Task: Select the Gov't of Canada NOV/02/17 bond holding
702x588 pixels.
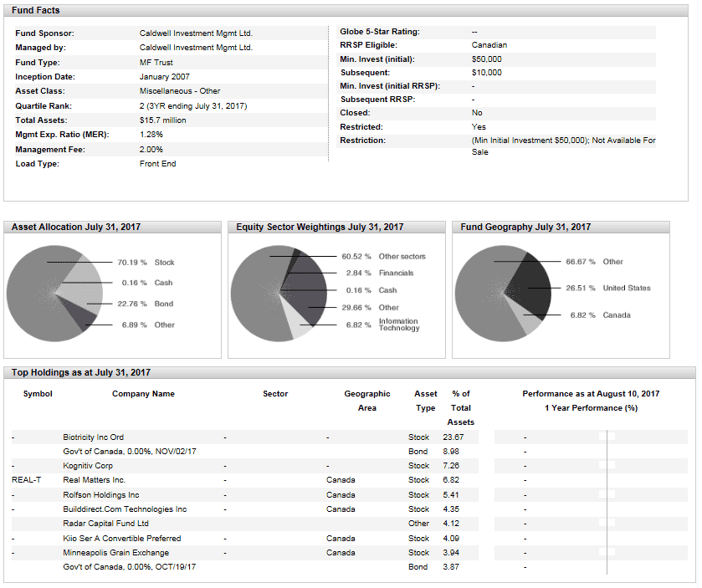Action: [130, 452]
